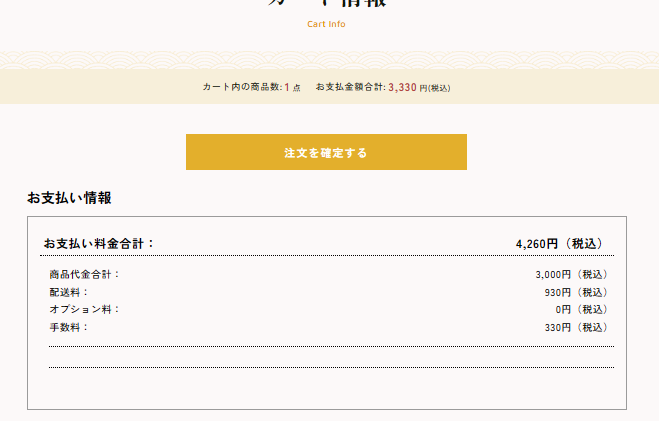Click the 手数料 row label
This screenshot has height=421, width=659.
(69, 327)
